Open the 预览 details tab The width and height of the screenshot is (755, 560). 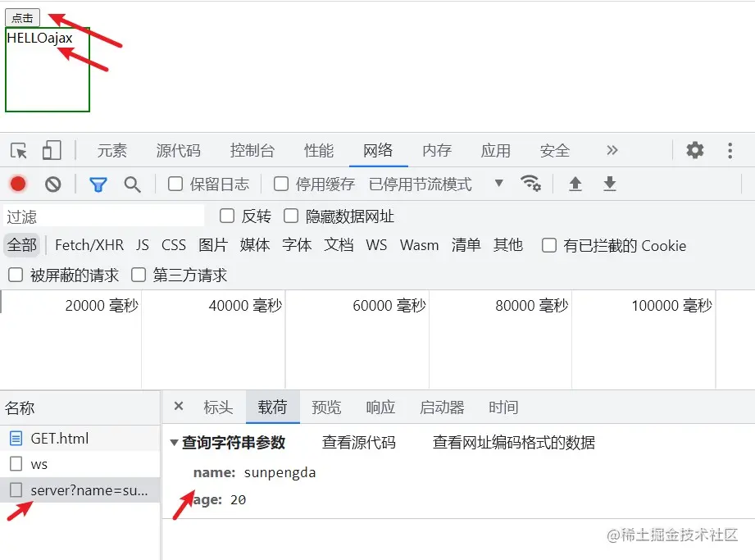point(326,407)
